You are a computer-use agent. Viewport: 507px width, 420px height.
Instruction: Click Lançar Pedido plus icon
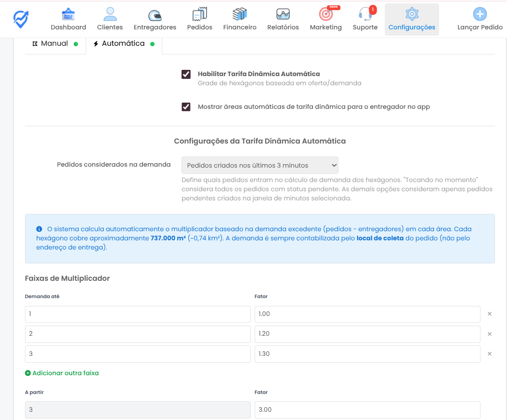480,14
